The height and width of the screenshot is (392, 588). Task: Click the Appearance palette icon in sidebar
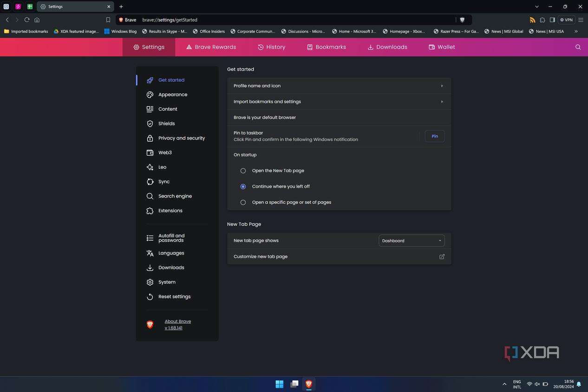click(150, 95)
